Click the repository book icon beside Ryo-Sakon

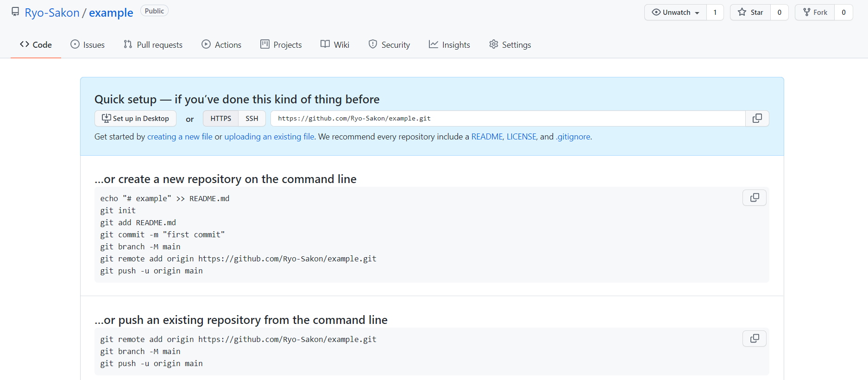click(15, 12)
